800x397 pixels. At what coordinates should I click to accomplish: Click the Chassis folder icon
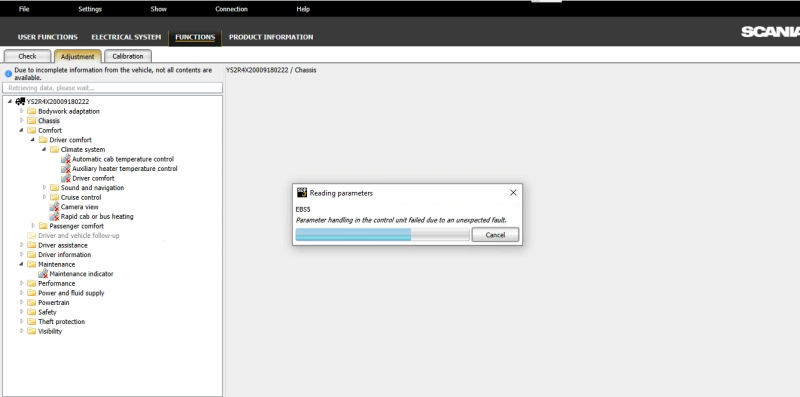(32, 121)
